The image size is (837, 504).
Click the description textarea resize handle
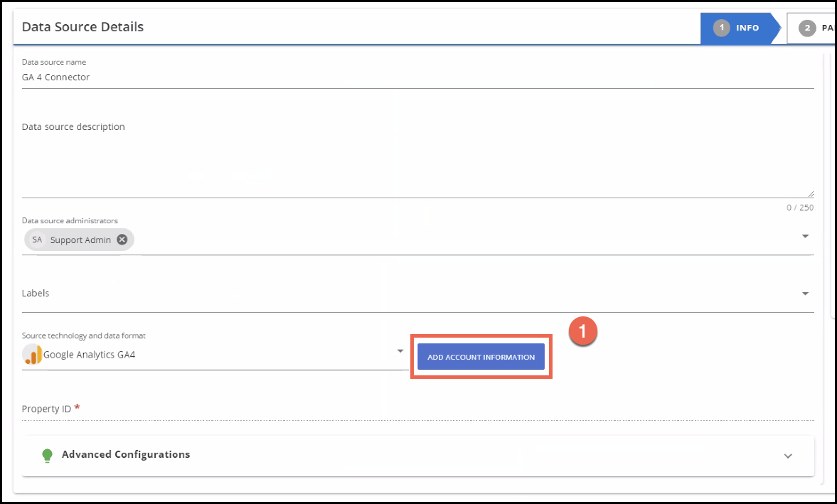tap(810, 194)
